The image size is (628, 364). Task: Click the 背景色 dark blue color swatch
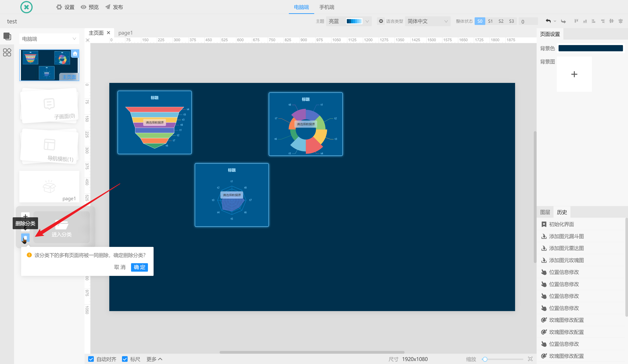point(591,48)
